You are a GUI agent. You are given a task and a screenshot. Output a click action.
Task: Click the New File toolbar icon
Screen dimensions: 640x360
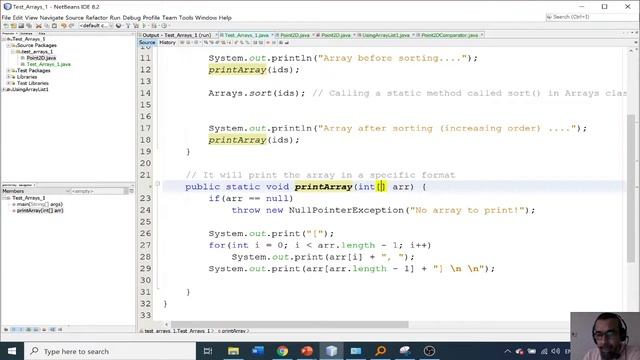(6, 26)
